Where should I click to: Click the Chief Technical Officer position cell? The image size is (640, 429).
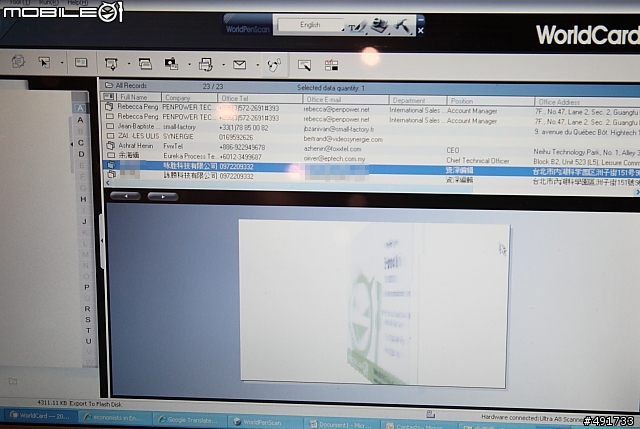click(478, 161)
